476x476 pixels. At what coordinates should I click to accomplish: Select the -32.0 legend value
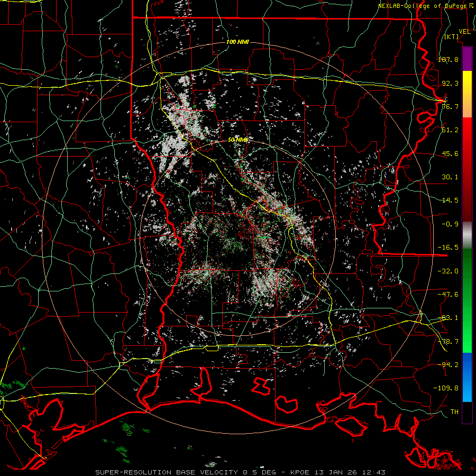tap(448, 271)
